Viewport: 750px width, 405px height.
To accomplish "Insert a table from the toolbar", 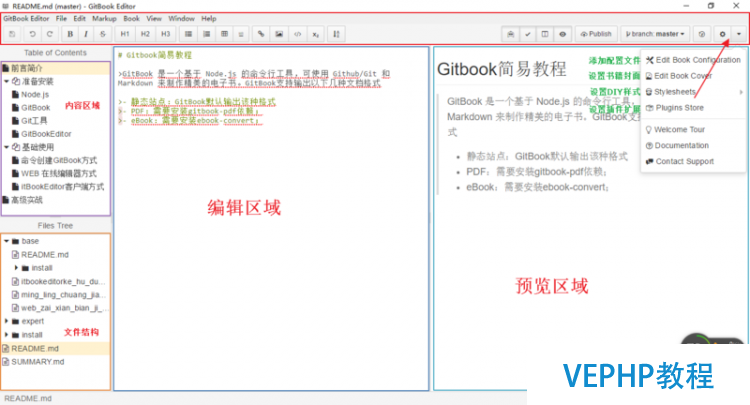I will [x=224, y=34].
